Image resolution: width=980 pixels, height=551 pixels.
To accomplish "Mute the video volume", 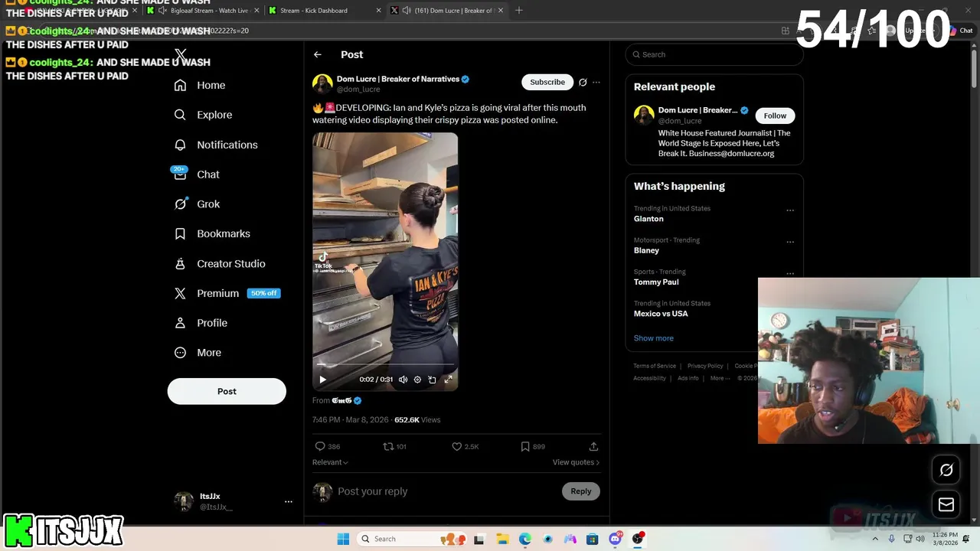I will click(x=403, y=380).
